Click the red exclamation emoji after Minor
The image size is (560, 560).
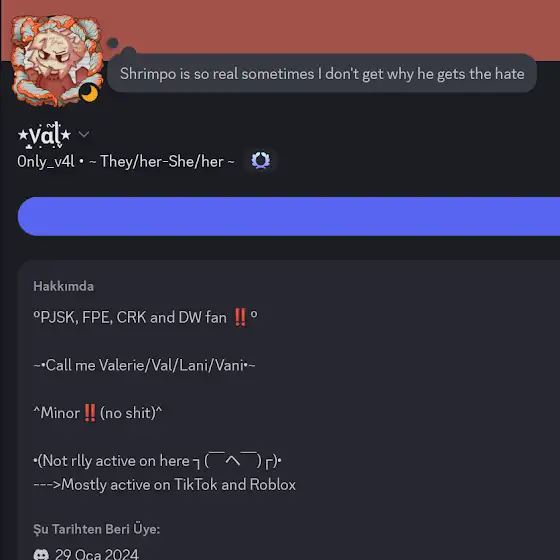coord(90,413)
